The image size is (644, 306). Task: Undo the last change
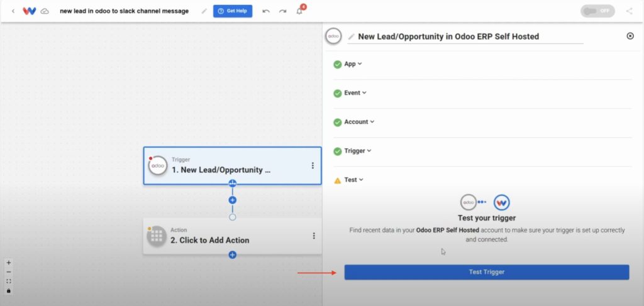click(x=266, y=11)
